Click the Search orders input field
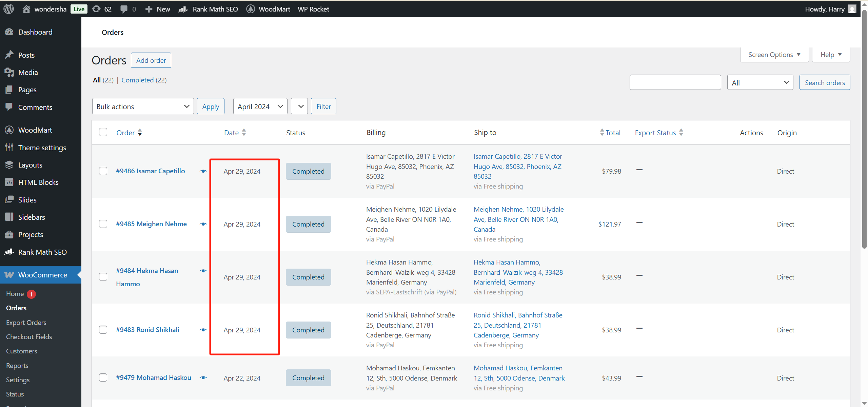Image resolution: width=868 pixels, height=407 pixels. pos(675,82)
